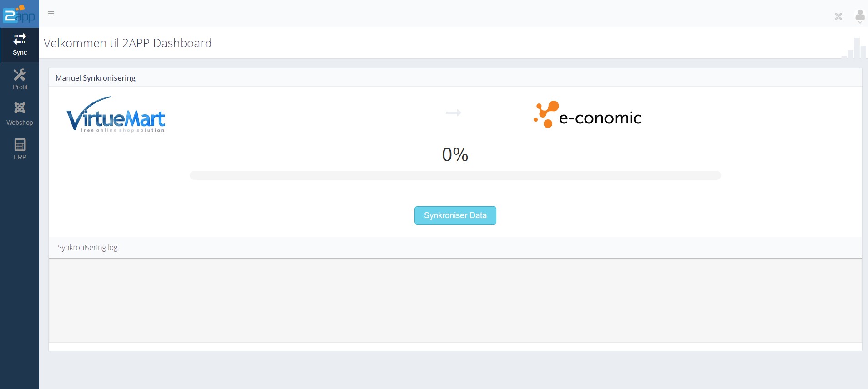The width and height of the screenshot is (868, 389).
Task: Click the bar chart icon at top right
Action: tap(855, 49)
